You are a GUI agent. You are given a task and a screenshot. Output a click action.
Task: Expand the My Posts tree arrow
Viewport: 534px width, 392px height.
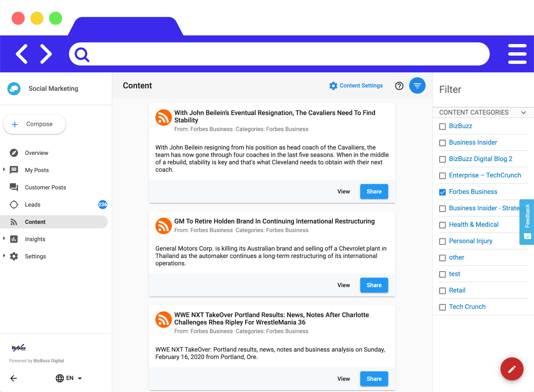[4, 169]
